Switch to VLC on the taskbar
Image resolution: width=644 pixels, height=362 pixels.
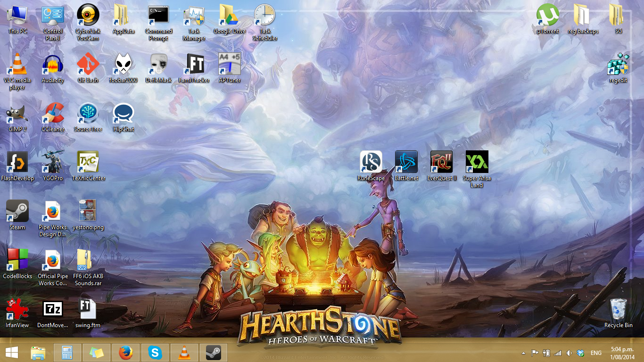[x=184, y=353]
